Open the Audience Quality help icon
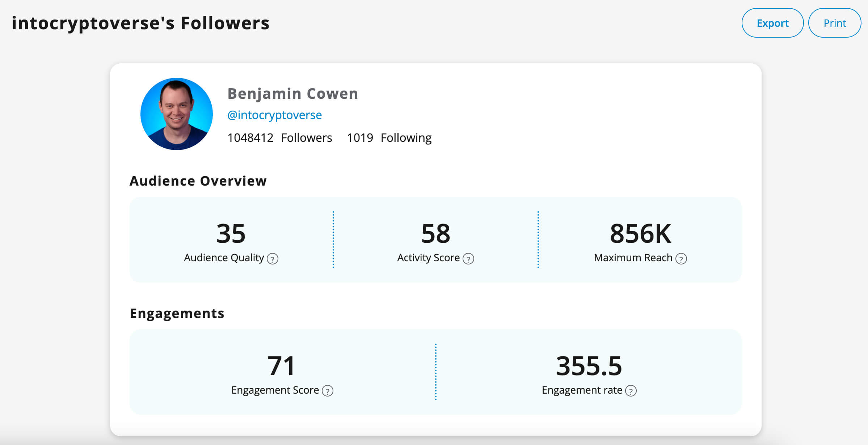This screenshot has width=868, height=445. point(273,258)
